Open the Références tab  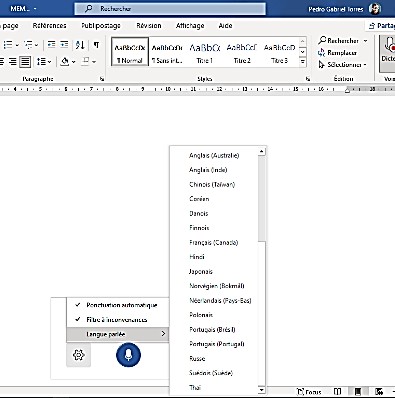(x=49, y=26)
